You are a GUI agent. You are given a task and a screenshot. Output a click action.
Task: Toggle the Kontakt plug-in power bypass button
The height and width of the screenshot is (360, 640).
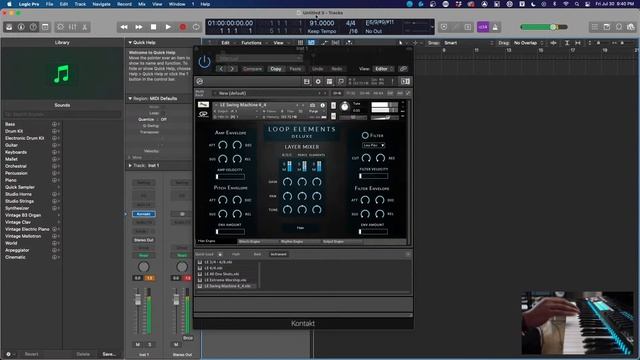[204, 62]
